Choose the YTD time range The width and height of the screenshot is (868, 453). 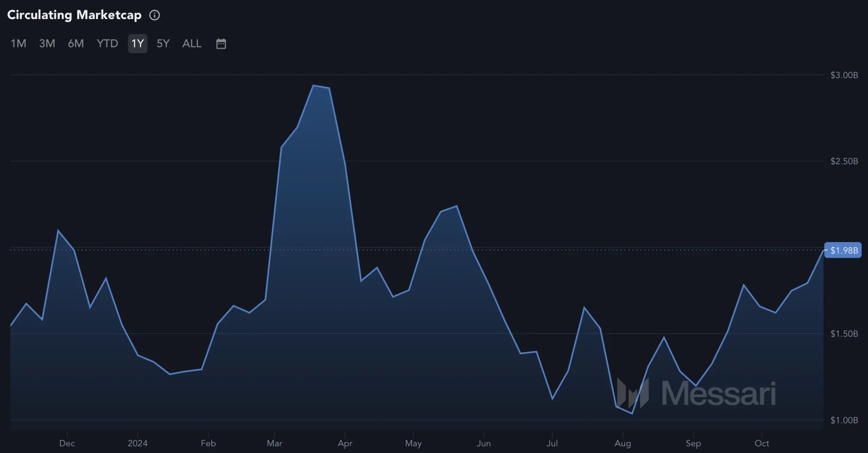pyautogui.click(x=107, y=43)
